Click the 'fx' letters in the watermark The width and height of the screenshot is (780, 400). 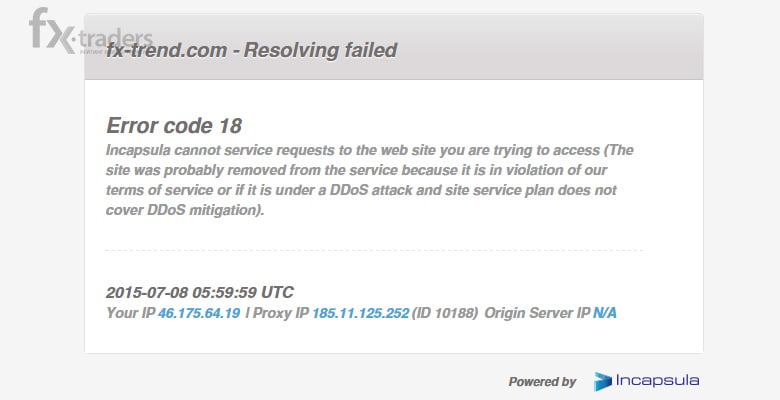(x=51, y=30)
